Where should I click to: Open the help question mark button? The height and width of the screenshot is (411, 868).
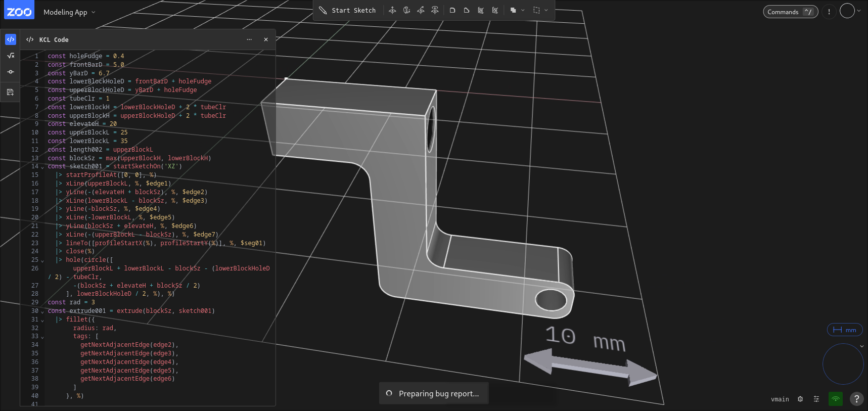[856, 399]
